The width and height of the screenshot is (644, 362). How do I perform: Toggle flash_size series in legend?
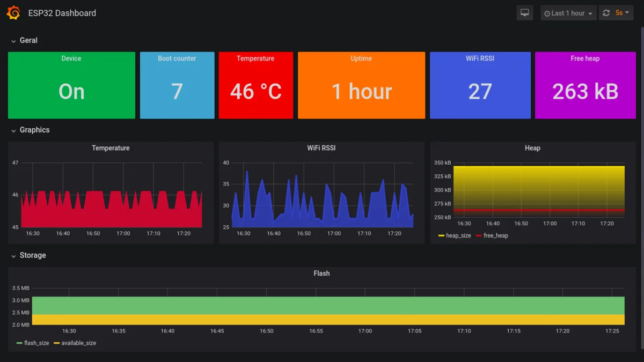[x=36, y=343]
